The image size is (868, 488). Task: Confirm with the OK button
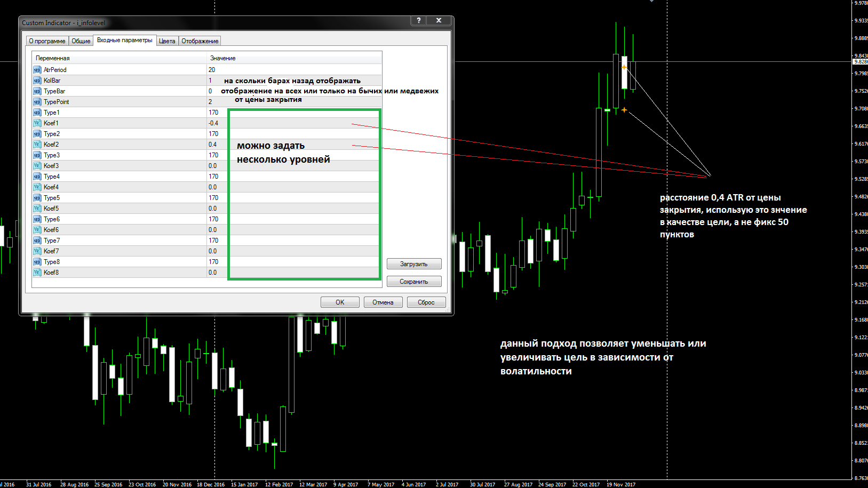(340, 302)
